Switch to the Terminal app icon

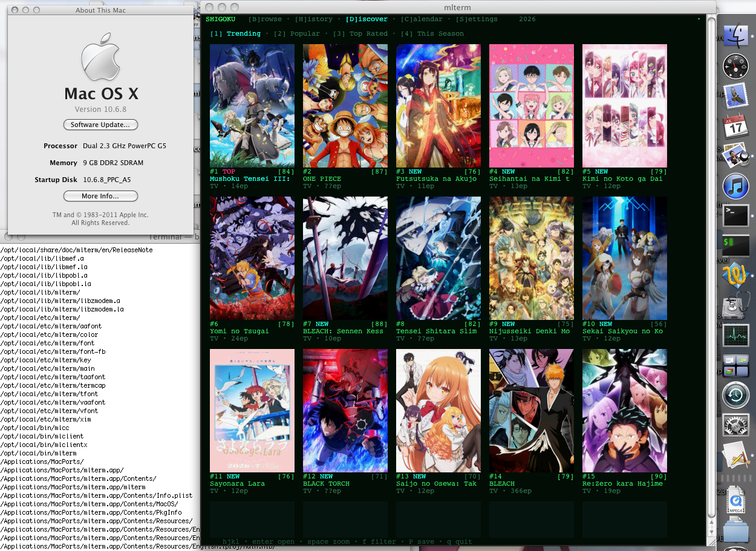pyautogui.click(x=736, y=215)
